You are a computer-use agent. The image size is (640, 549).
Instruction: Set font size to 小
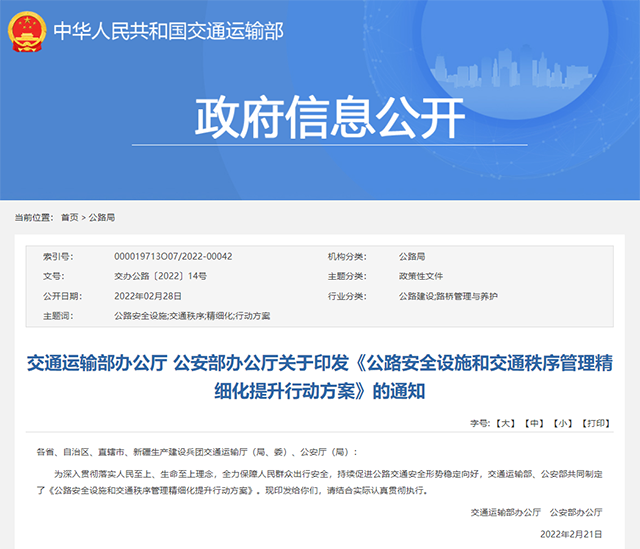[x=562, y=423]
